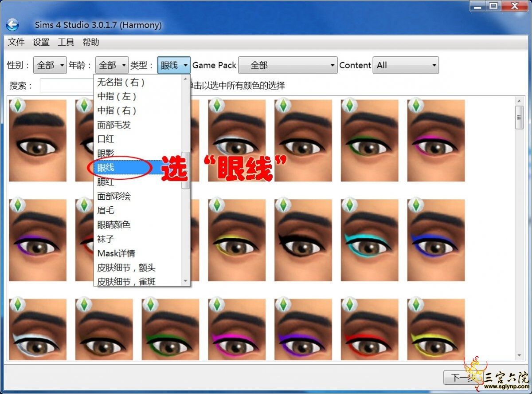Select the middle-row purple eyeliner thumbnail
This screenshot has width=532, height=394.
[38, 240]
